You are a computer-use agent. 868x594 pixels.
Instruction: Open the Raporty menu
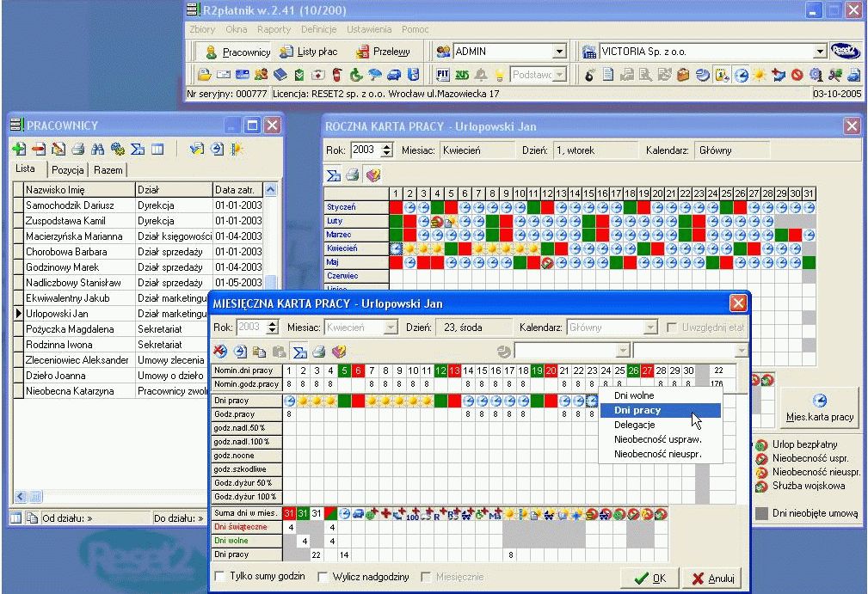point(274,29)
